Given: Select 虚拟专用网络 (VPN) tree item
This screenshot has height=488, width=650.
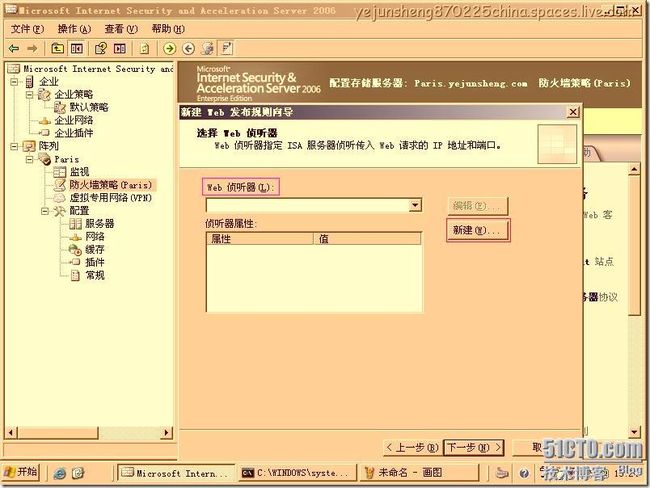Looking at the screenshot, I should pos(110,198).
